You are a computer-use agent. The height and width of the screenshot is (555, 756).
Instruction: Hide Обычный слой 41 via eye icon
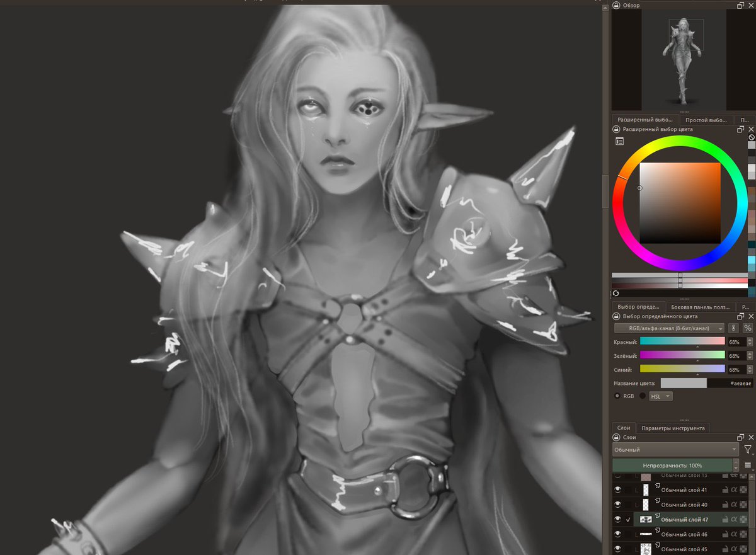click(618, 489)
